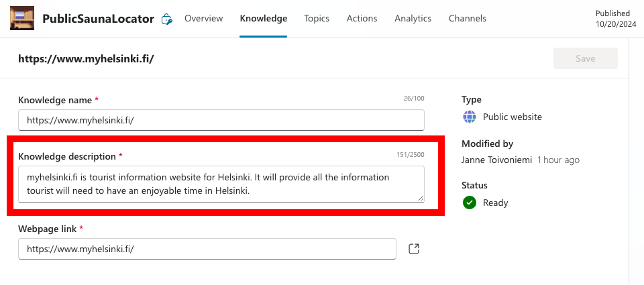Click the PublicSaunaLocator agent name
Screen dimensions: 644x285
(x=98, y=19)
